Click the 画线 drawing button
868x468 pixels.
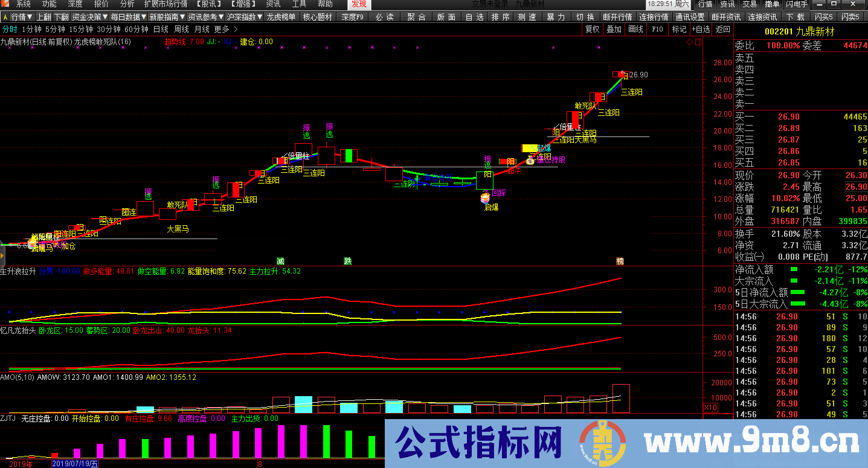coord(635,29)
